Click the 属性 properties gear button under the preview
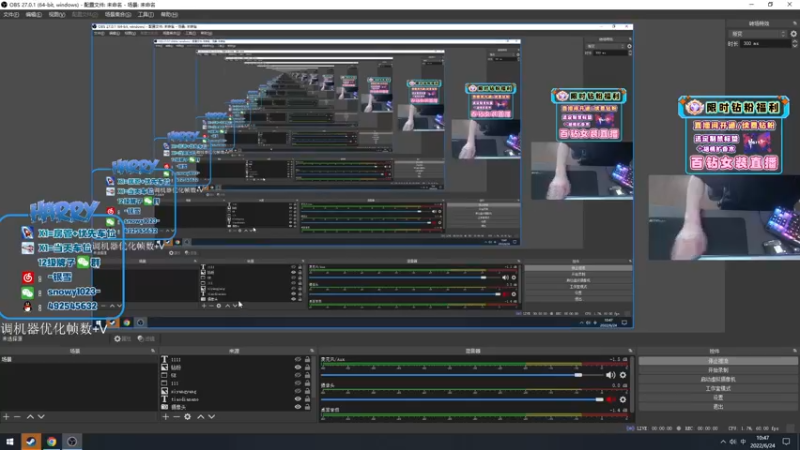Viewport: 800px width, 450px height. click(122, 339)
